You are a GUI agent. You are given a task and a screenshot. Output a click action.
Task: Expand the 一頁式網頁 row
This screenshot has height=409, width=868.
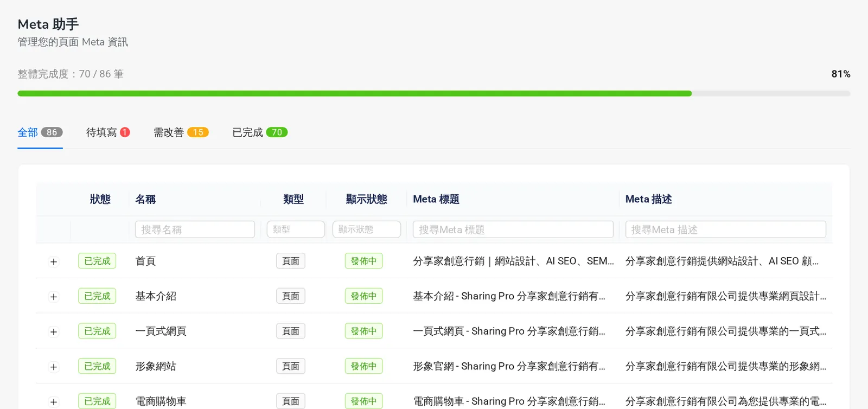click(54, 332)
